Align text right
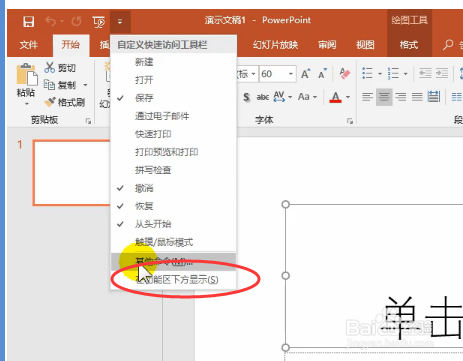This screenshot has width=463, height=361. [401, 97]
